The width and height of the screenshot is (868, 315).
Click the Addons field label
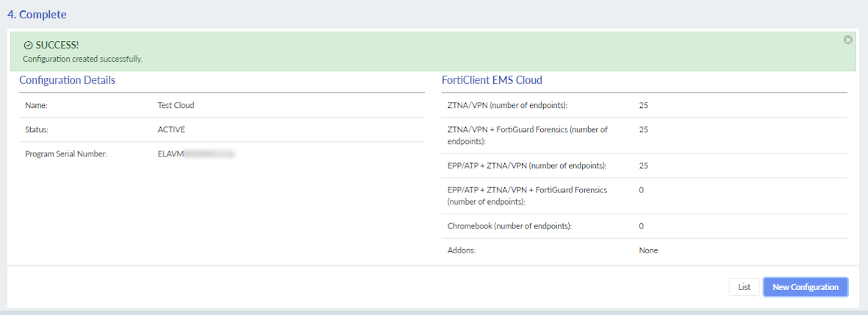coord(462,250)
